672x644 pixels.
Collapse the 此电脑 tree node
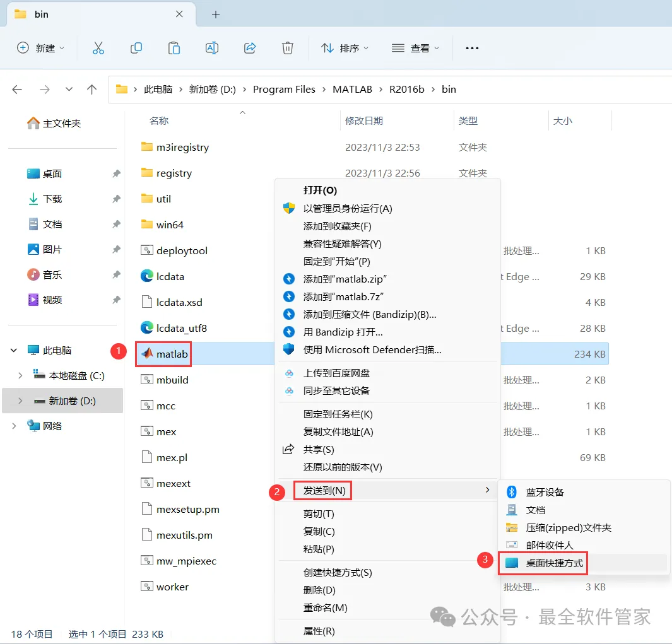(x=14, y=351)
